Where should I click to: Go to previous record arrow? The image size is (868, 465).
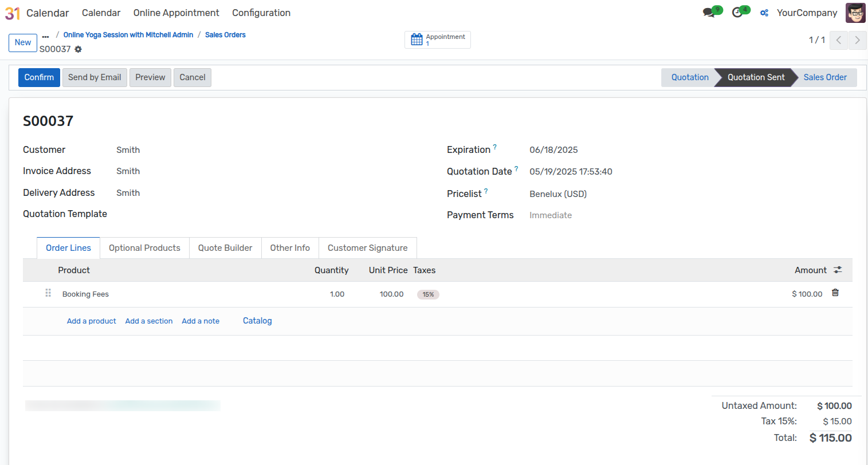coord(839,40)
